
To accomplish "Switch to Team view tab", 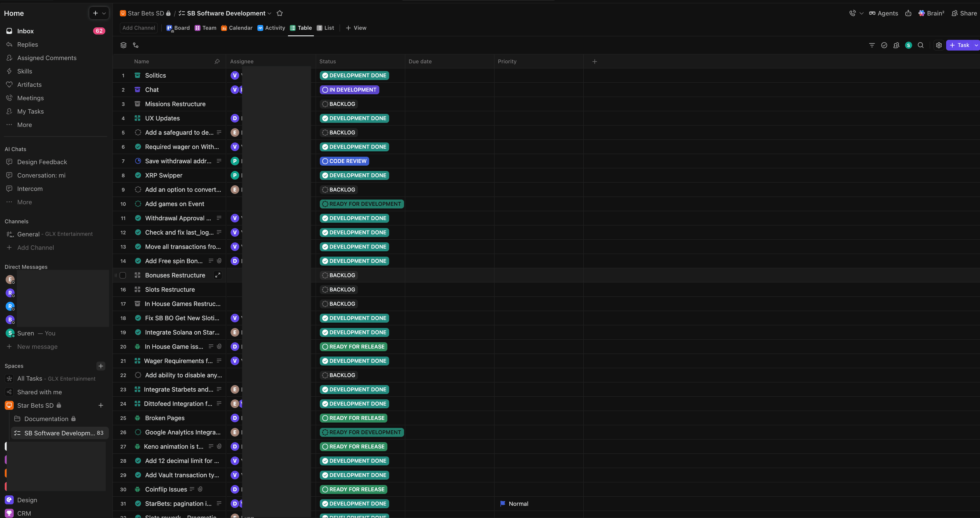I will [x=206, y=28].
